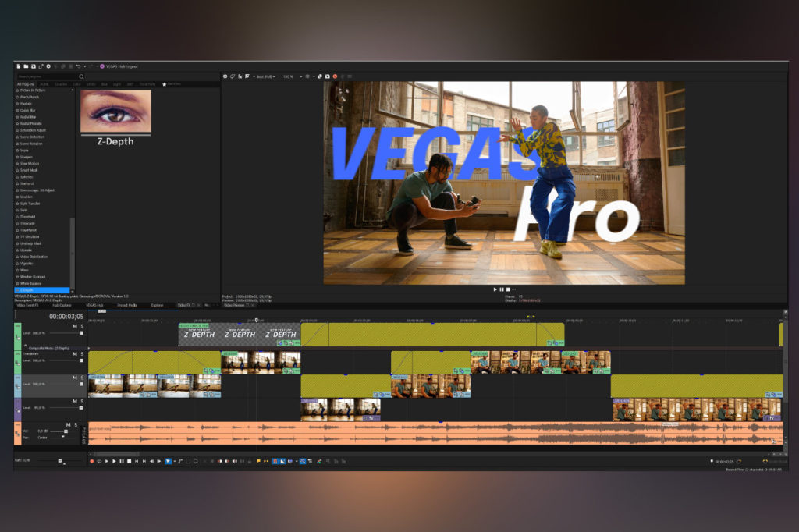Click Play From Start in transport bar
This screenshot has height=532, width=799.
click(x=106, y=461)
